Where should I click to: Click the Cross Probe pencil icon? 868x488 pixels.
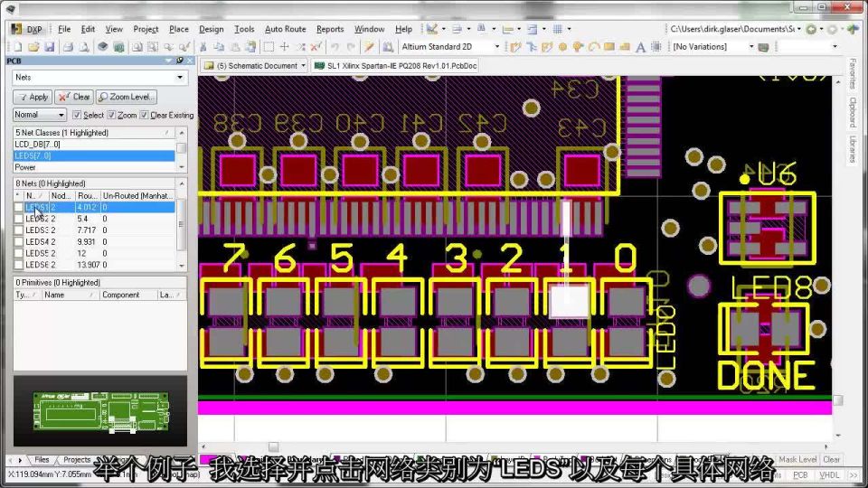(x=369, y=47)
